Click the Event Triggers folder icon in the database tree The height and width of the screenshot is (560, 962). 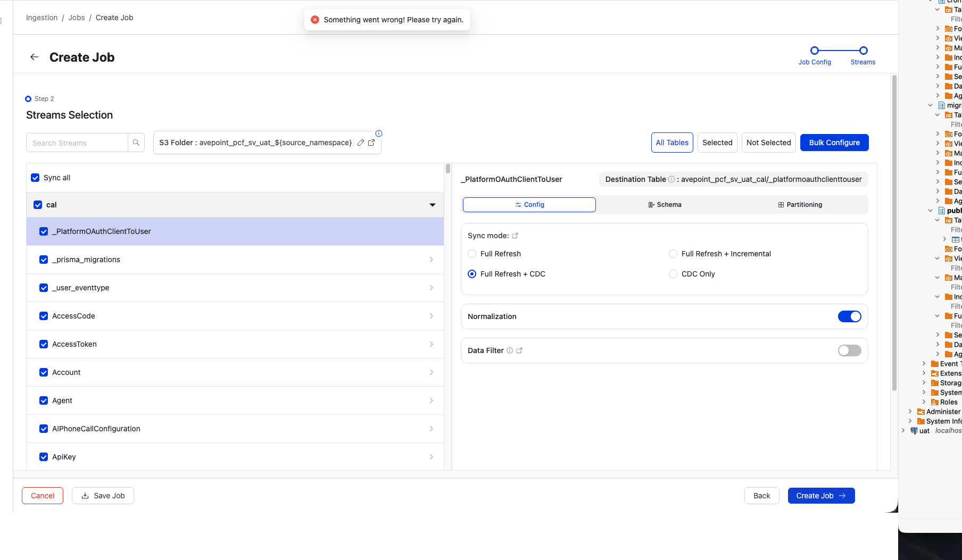coord(935,364)
